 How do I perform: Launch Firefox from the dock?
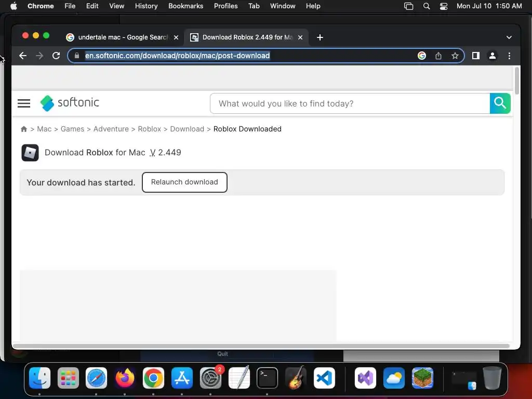pos(125,378)
